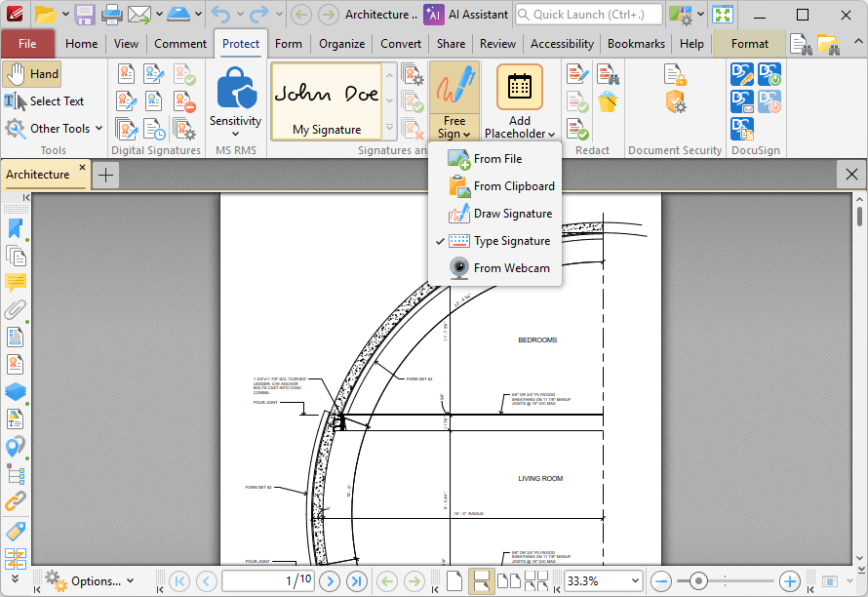Open the Add Placeholder dropdown
Screen dimensions: 868x597
click(519, 128)
